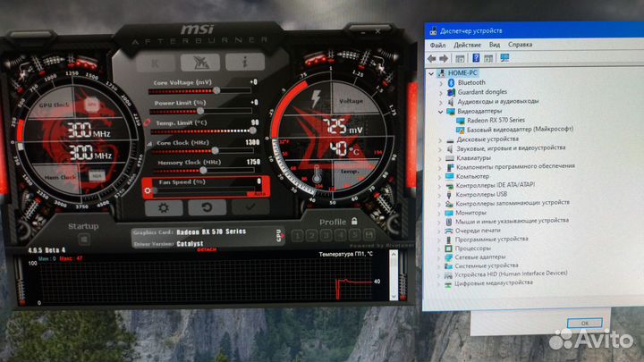Image resolution: width=644 pixels, height=362 pixels.
Task: Open Afterburner settings gear button
Action: pyautogui.click(x=164, y=207)
